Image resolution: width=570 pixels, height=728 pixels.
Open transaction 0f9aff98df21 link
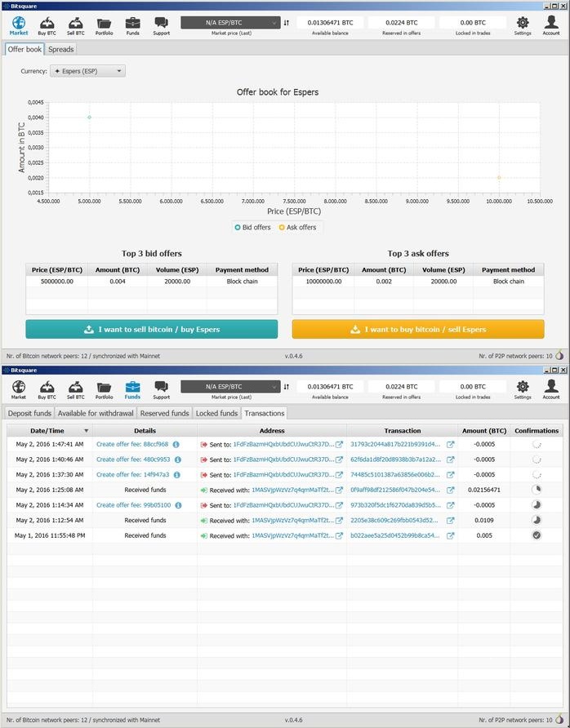tap(395, 490)
